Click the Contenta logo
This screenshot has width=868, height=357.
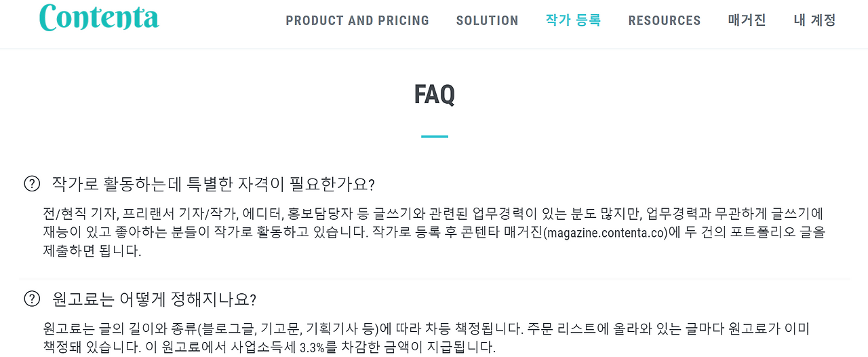tap(99, 18)
